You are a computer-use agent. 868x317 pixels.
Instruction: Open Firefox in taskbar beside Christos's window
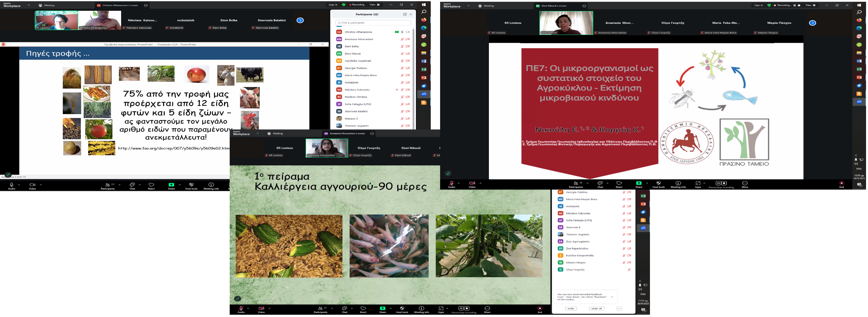pos(424,20)
